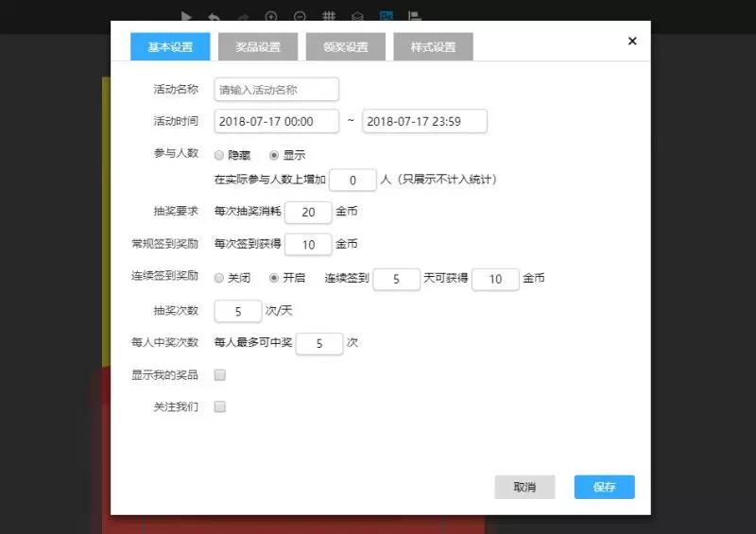Click the 活动时间 label text
Image resolution: width=756 pixels, height=534 pixels.
[x=176, y=121]
